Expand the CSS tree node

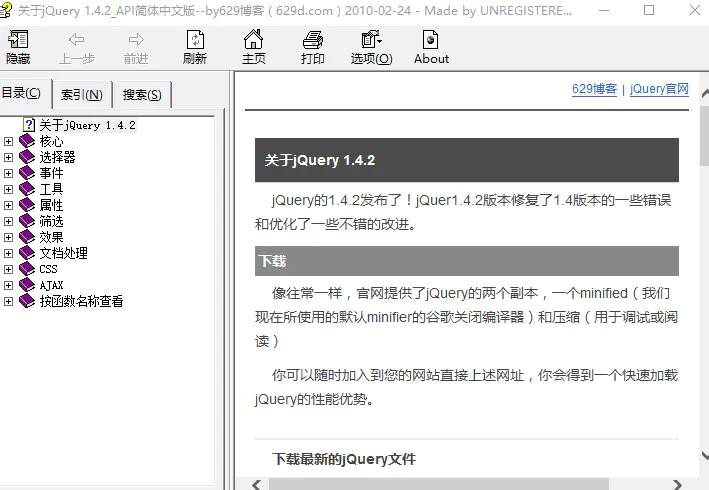pos(9,269)
